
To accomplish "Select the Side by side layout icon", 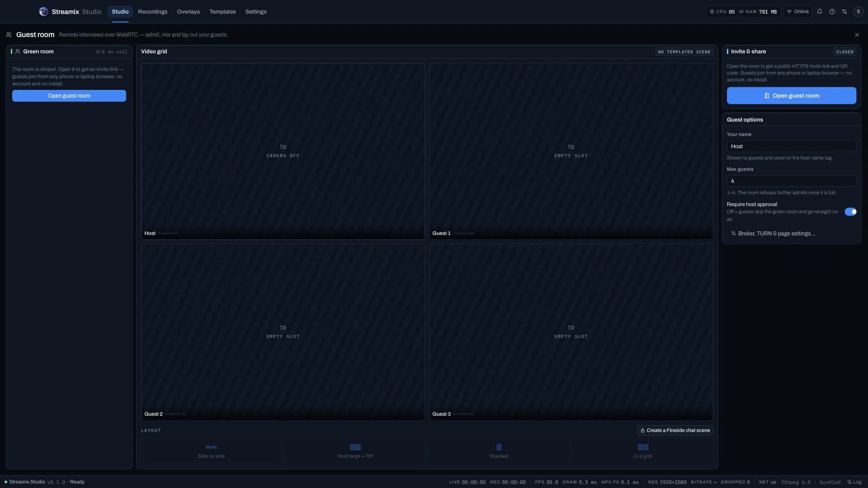I will pyautogui.click(x=211, y=447).
